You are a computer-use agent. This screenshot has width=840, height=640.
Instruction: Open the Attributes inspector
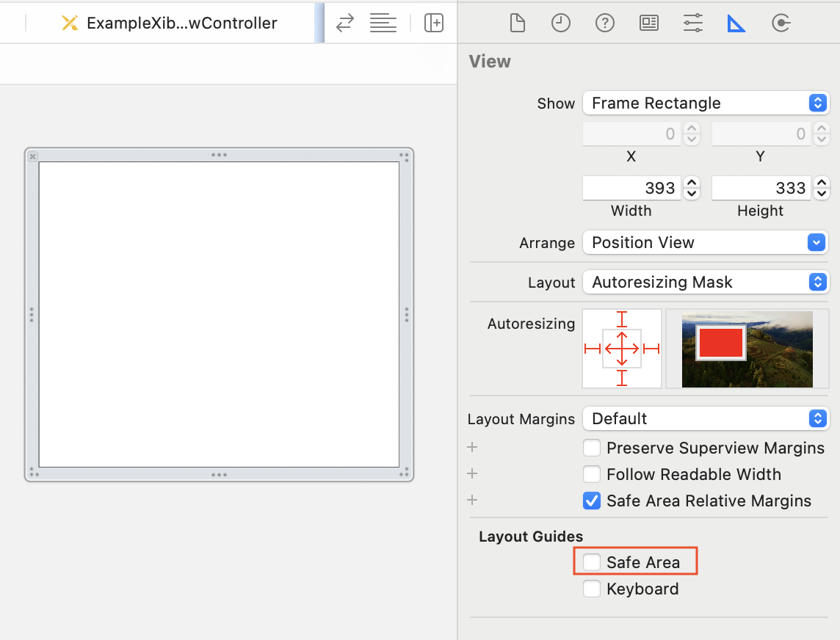(x=692, y=23)
